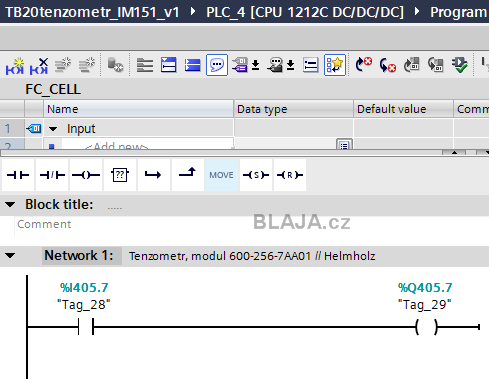Insert an output coil instruction
The image size is (489, 383).
[86, 175]
